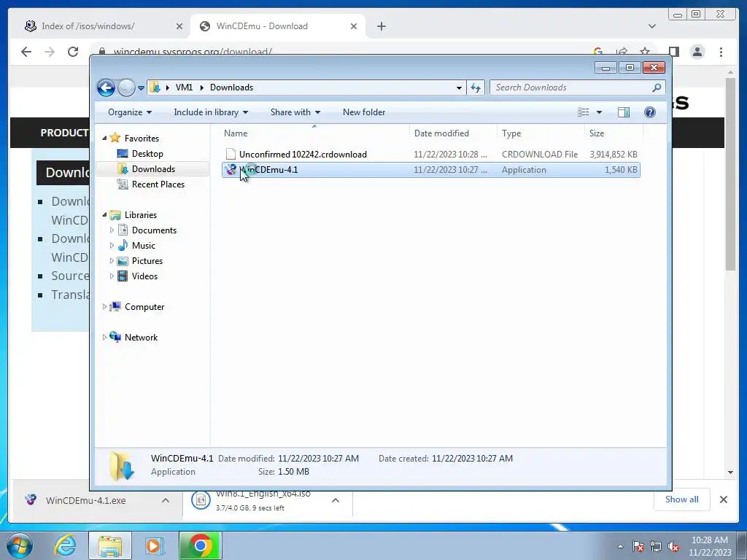Open the Videos library
Viewport: 747px width, 560px height.
144,276
